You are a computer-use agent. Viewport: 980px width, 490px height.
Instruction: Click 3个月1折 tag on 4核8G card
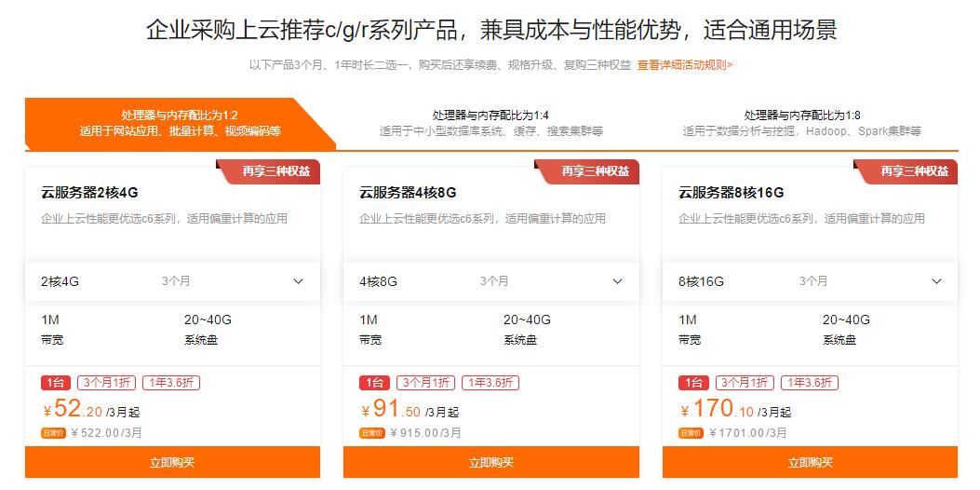click(425, 383)
